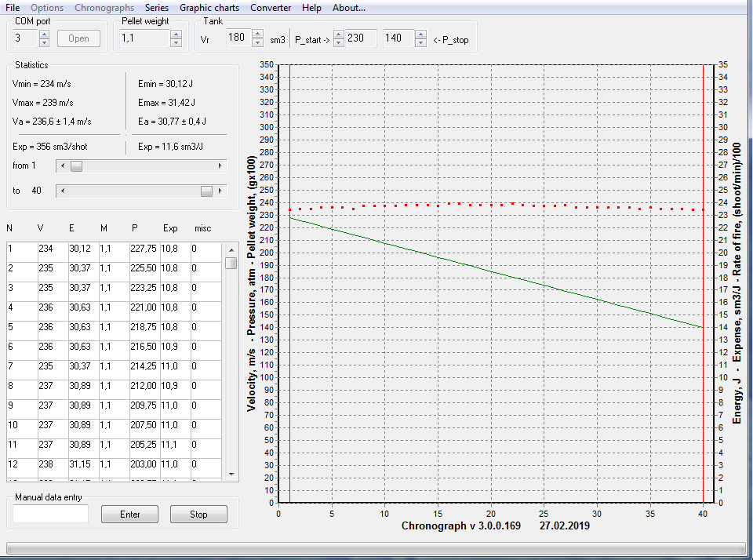Image resolution: width=753 pixels, height=560 pixels.
Task: Decrease the COM port number with down arrow
Action: tap(44, 42)
